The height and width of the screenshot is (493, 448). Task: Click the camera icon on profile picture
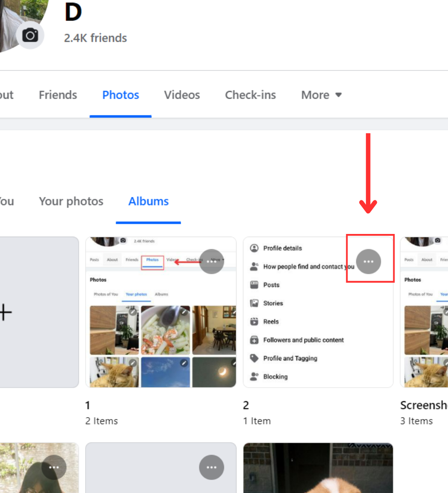point(30,35)
